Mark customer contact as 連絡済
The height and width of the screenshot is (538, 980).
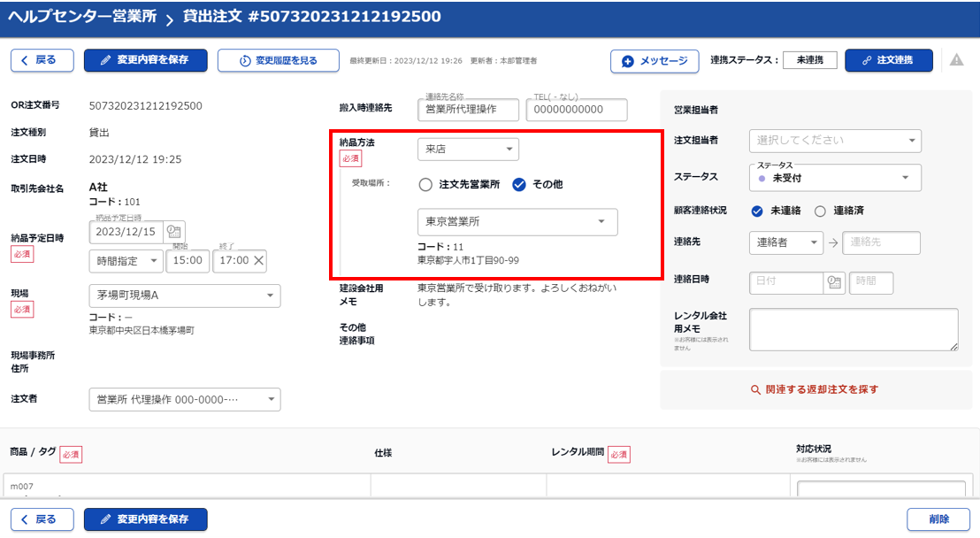click(x=820, y=211)
